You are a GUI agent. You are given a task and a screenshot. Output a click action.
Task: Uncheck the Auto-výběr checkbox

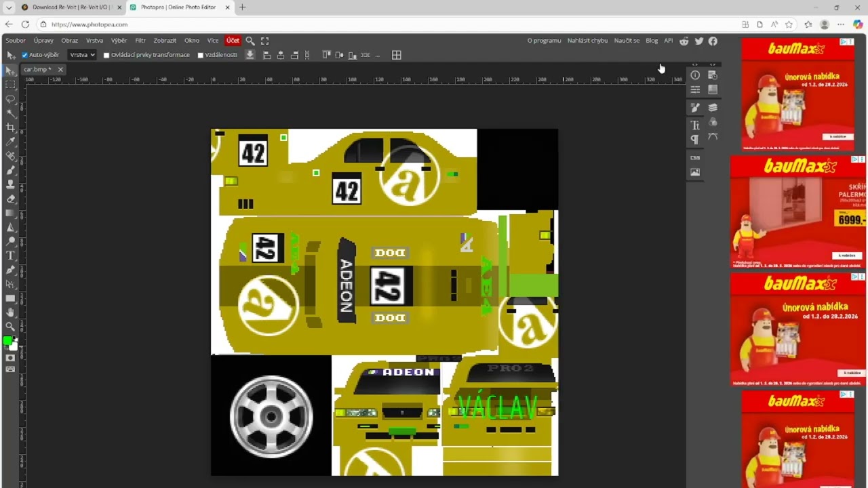(x=24, y=55)
